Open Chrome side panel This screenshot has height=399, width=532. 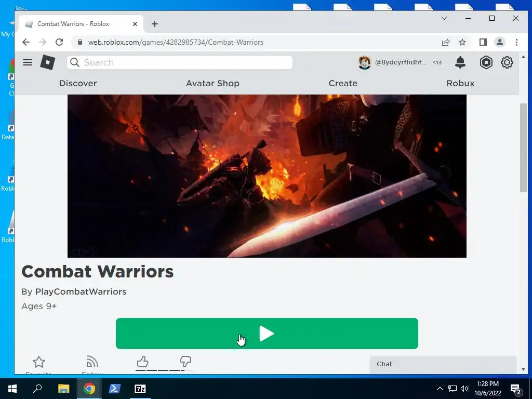[x=483, y=42]
